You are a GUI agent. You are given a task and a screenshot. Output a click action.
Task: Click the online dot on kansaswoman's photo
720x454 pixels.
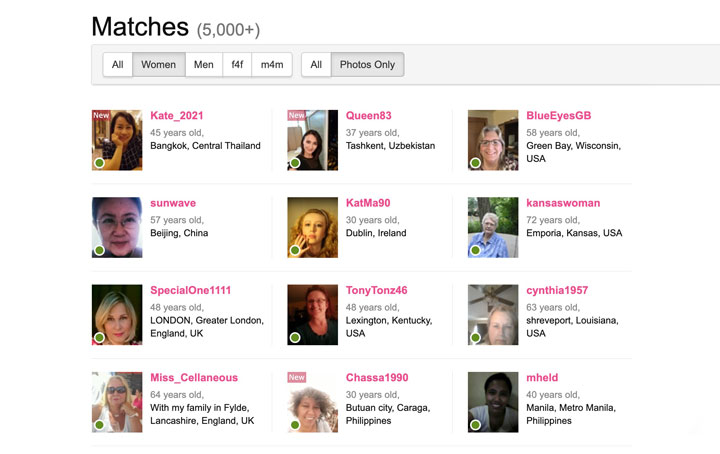[475, 250]
